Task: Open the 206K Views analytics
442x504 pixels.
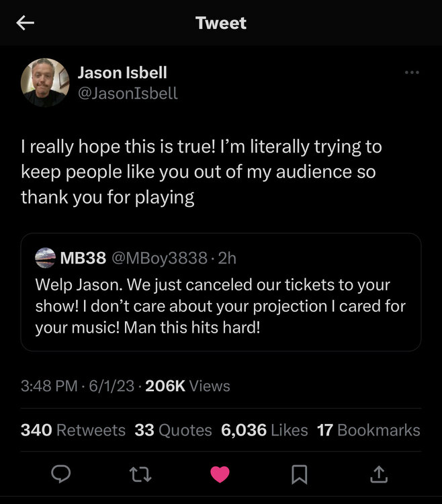Action: (x=187, y=386)
